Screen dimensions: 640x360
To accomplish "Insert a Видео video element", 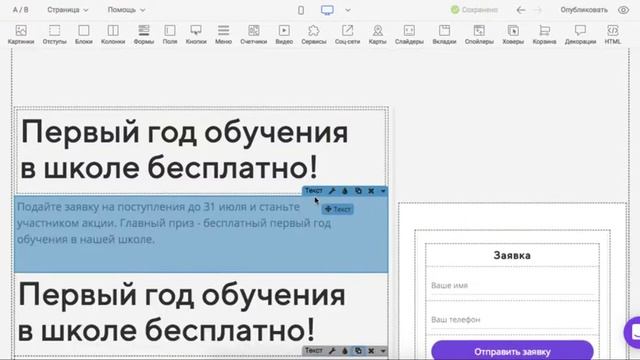I will point(284,35).
